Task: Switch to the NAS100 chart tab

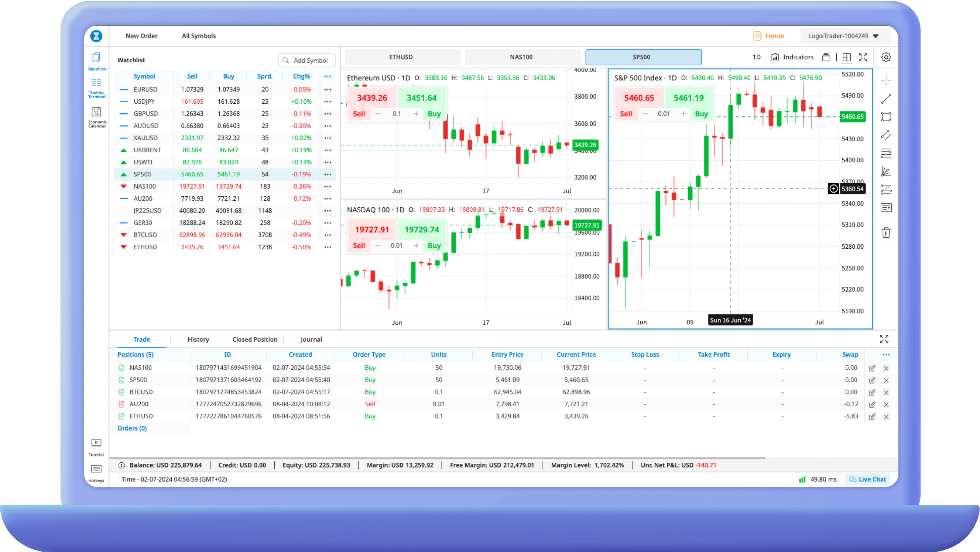Action: coord(521,58)
